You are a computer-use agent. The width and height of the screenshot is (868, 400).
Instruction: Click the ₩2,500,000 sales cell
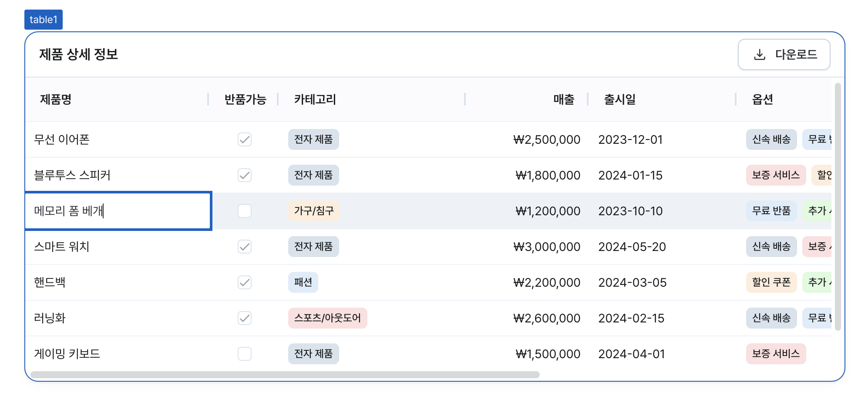coord(547,139)
